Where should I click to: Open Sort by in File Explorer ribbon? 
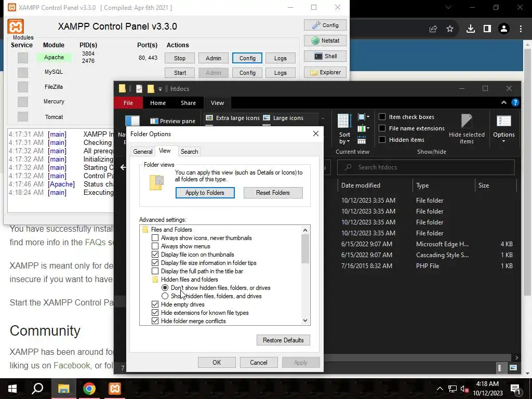coord(344,129)
